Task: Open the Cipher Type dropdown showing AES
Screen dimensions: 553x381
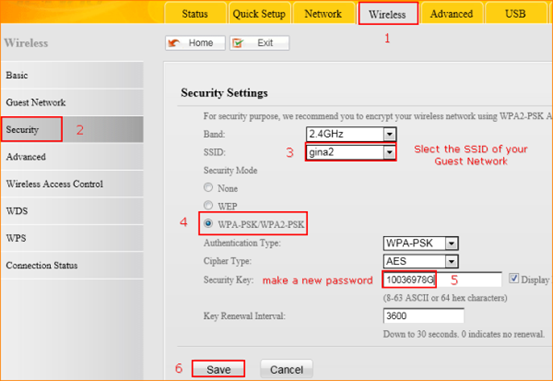Action: 421,261
